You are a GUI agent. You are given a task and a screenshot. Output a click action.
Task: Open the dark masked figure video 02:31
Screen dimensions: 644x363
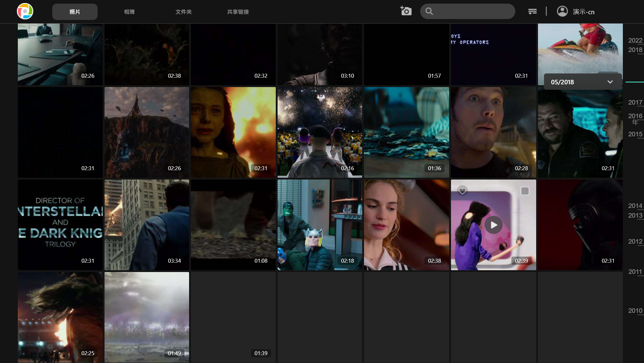coord(580,225)
